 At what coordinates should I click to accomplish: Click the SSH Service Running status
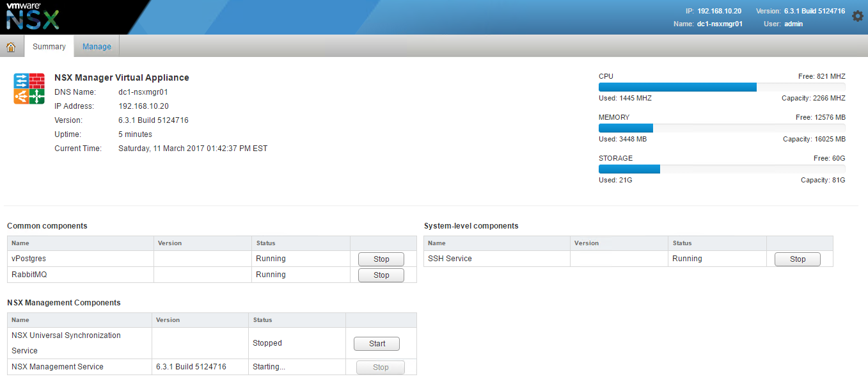(687, 259)
